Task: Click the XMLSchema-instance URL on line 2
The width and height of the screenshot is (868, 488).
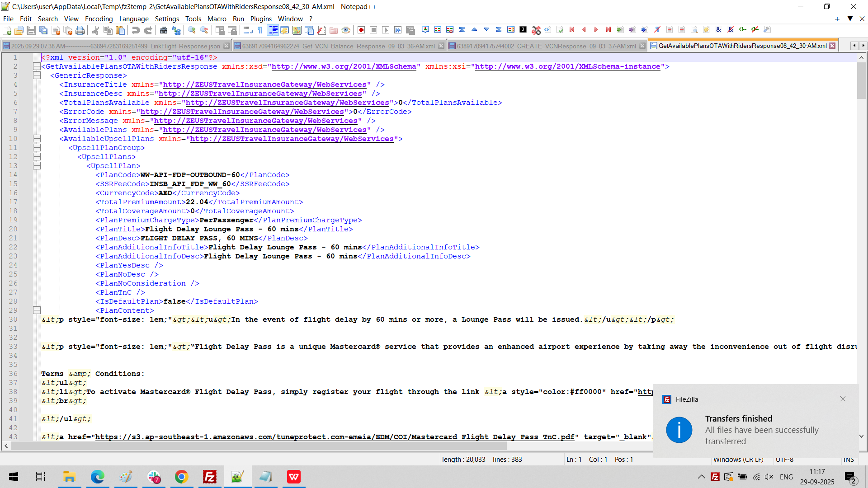Action: click(567, 66)
